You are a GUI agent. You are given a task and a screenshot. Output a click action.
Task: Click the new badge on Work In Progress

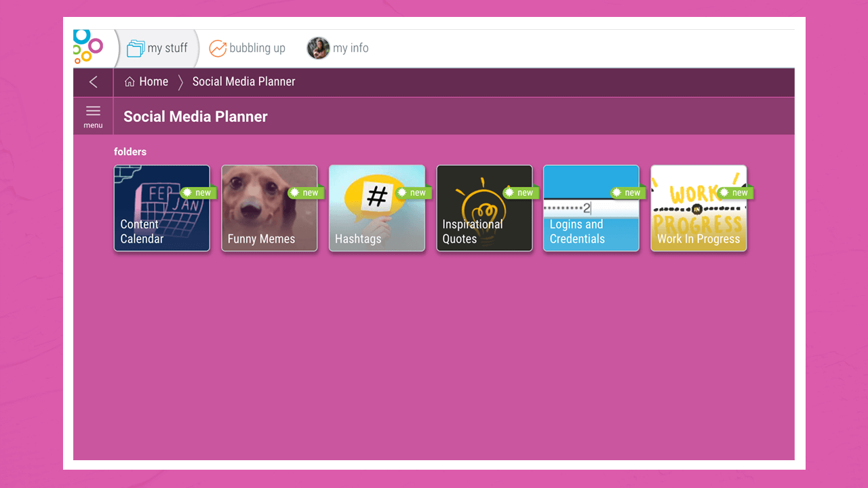[x=735, y=192]
